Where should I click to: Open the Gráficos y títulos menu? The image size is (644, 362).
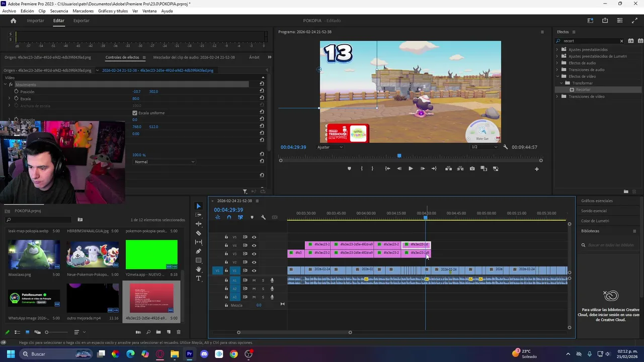[x=113, y=11]
